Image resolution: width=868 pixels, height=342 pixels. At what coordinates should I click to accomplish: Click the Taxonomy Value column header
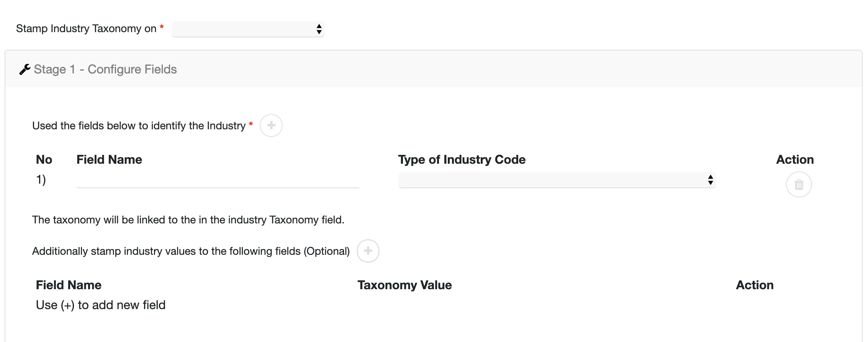(405, 285)
